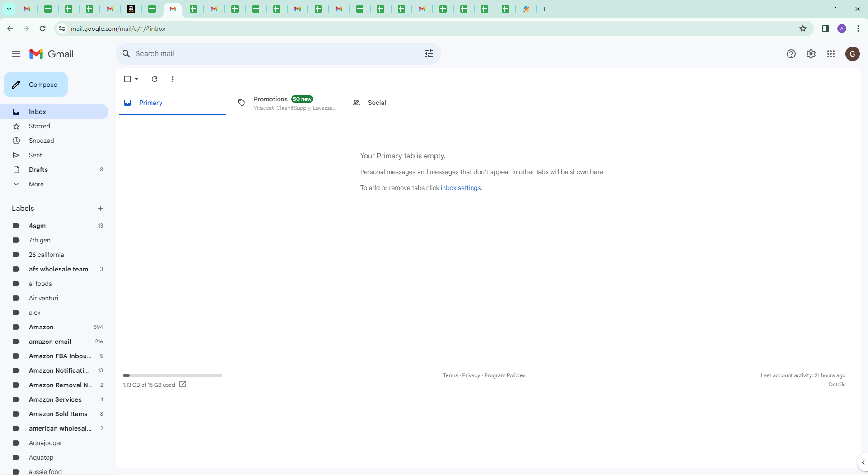Go back in browser history
868x475 pixels.
tap(10, 28)
